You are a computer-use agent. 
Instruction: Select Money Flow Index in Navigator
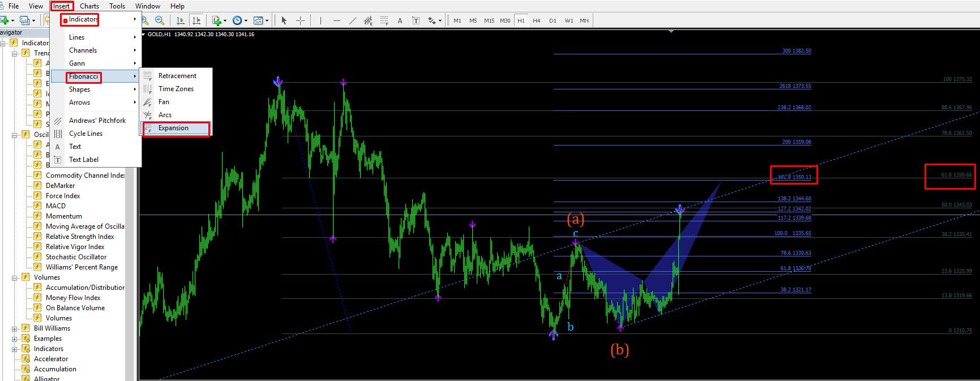73,298
